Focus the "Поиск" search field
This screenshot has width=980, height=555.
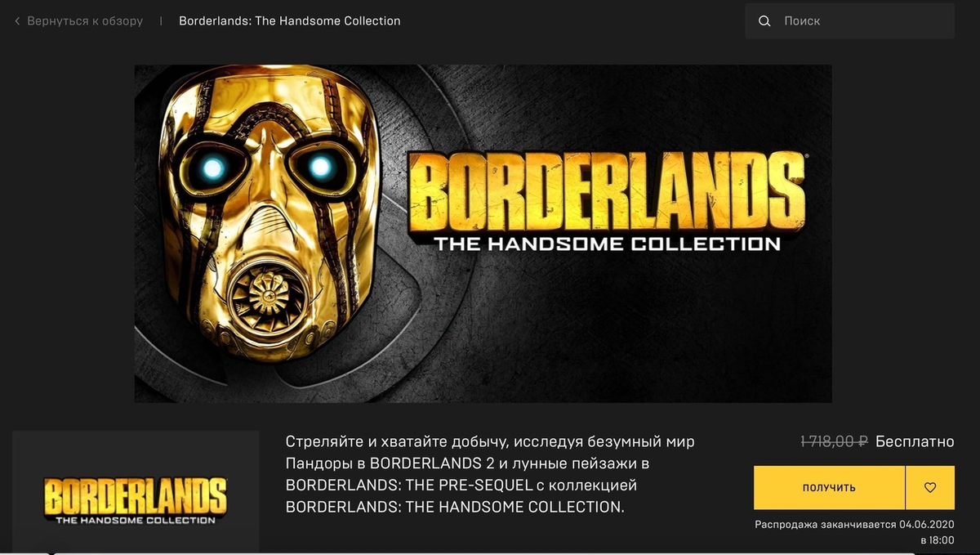[x=849, y=21]
